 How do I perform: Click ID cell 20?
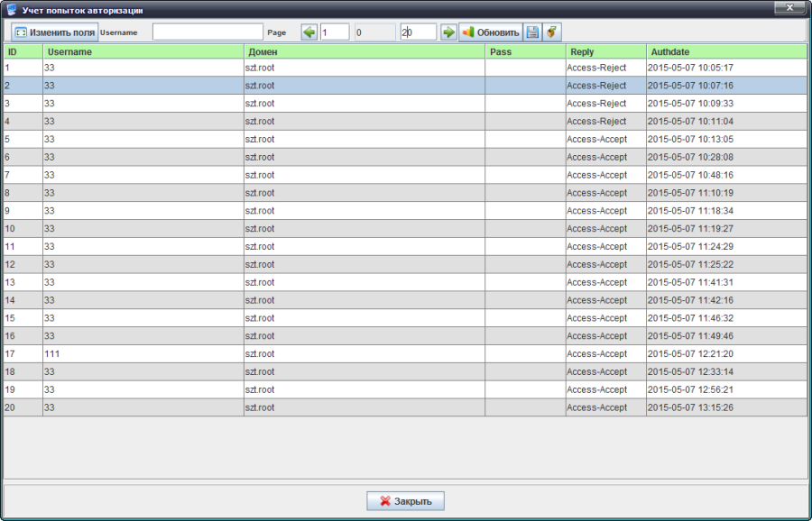tap(23, 407)
